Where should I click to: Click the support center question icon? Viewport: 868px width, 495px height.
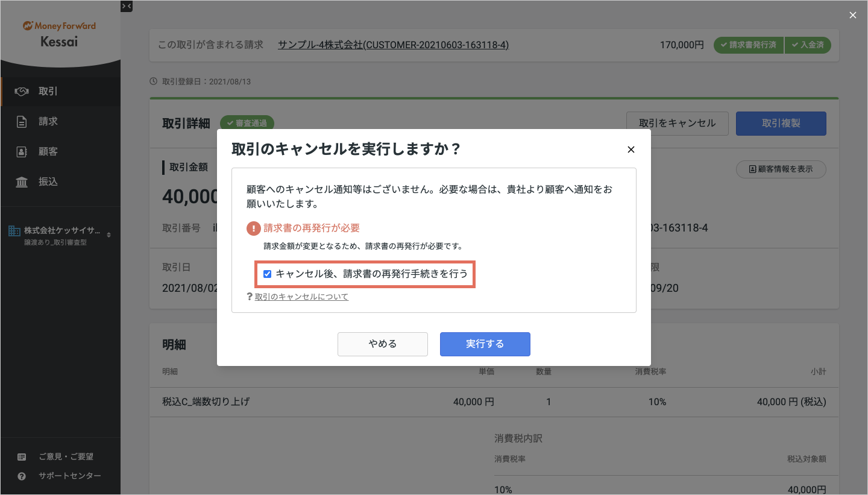(22, 476)
